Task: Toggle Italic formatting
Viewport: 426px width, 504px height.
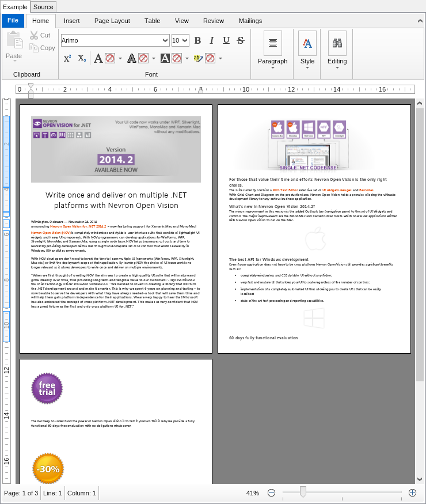Action: [212, 40]
